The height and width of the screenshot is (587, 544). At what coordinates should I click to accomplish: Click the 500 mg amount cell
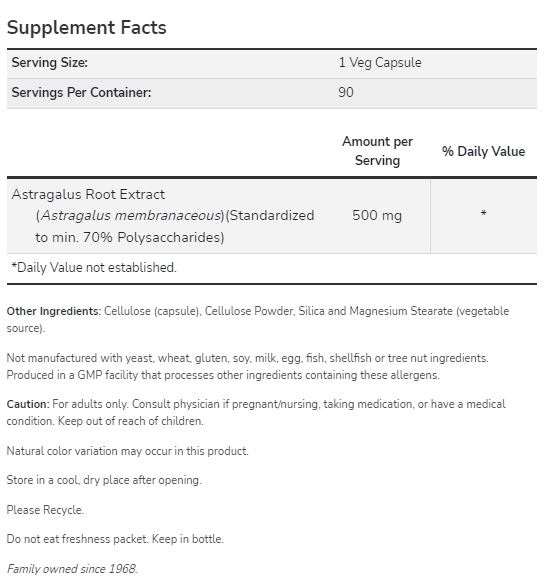pyautogui.click(x=377, y=216)
